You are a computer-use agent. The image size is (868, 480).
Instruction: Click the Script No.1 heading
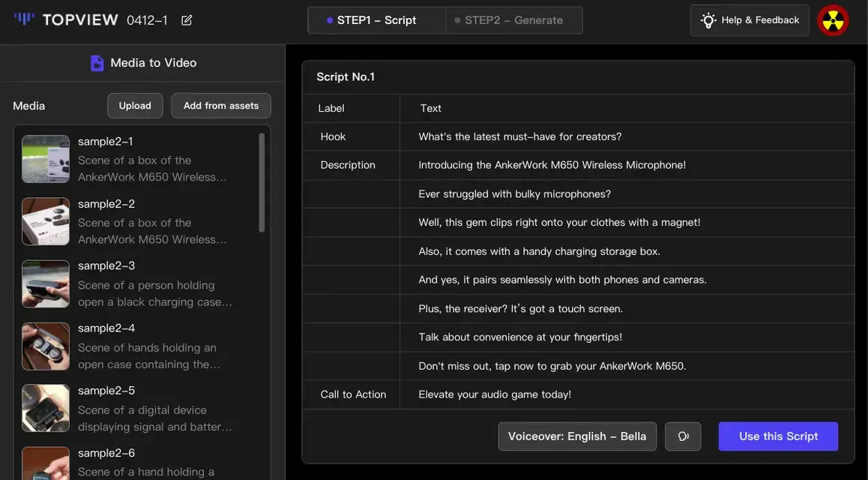346,77
